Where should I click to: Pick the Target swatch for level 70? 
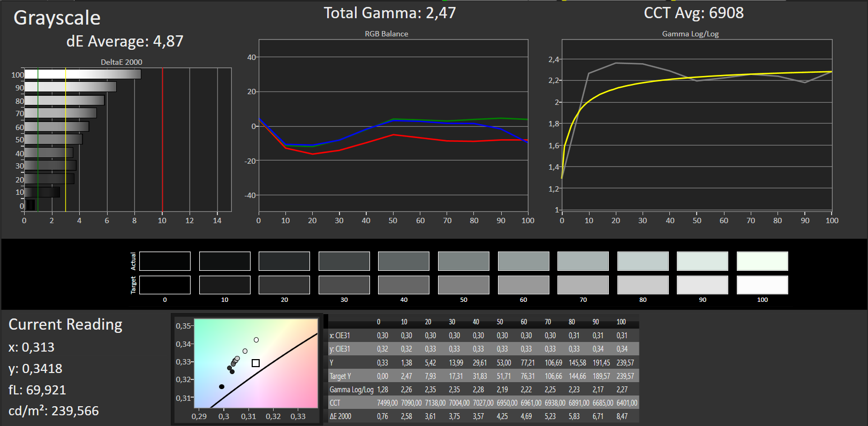coord(583,285)
